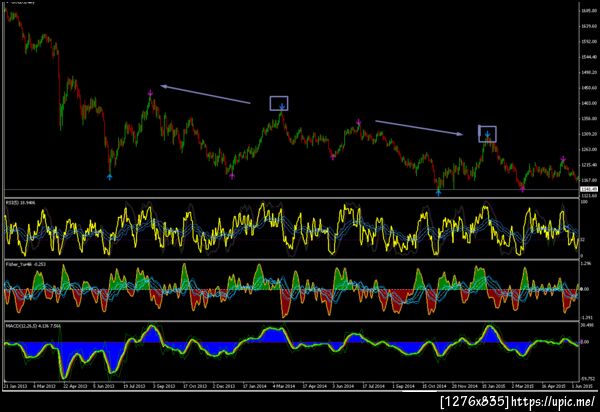The image size is (600, 412).
Task: Click the '2 Mar 2015' date label
Action: tap(523, 386)
